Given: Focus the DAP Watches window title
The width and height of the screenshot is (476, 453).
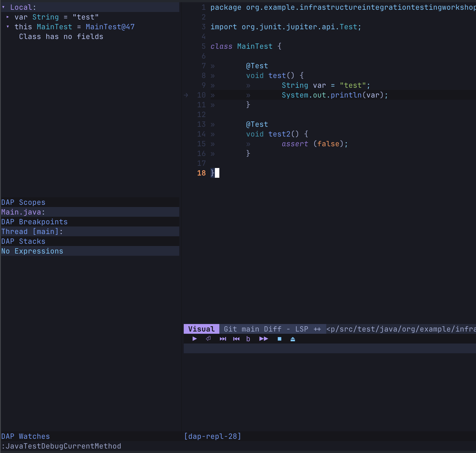Looking at the screenshot, I should pyautogui.click(x=26, y=436).
